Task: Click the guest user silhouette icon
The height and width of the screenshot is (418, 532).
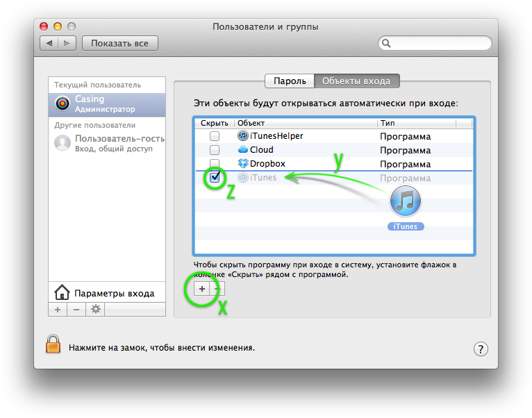Action: [x=63, y=143]
